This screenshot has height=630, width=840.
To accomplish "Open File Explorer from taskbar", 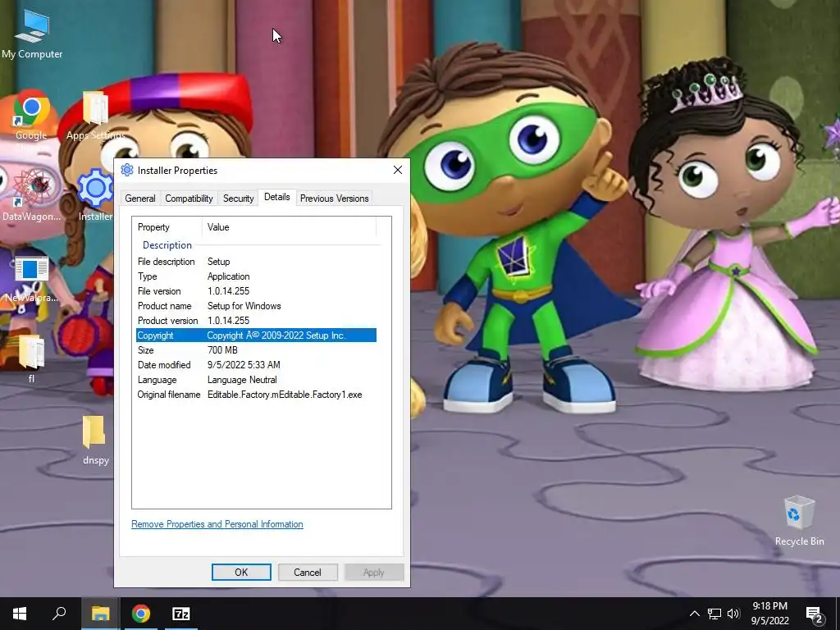I will point(100,614).
